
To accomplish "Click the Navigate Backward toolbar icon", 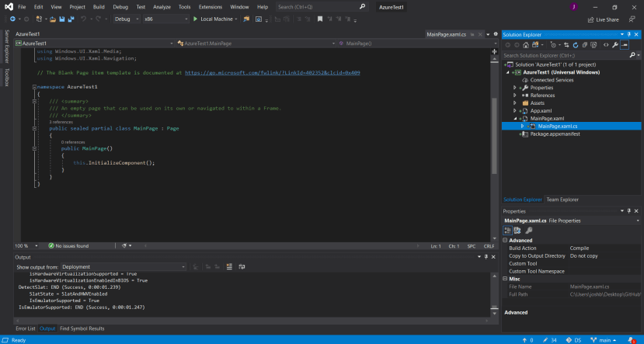I will point(12,19).
